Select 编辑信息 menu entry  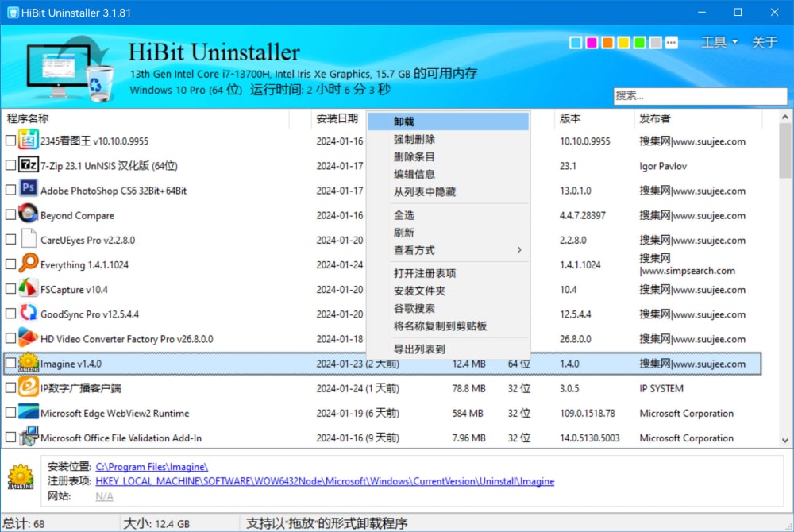point(448,174)
